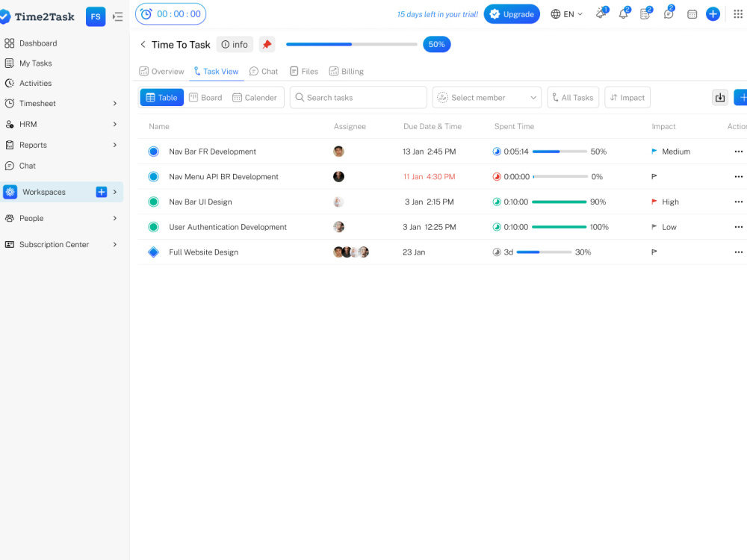Open Activities in the sidebar
This screenshot has width=747, height=560.
pyautogui.click(x=28, y=84)
